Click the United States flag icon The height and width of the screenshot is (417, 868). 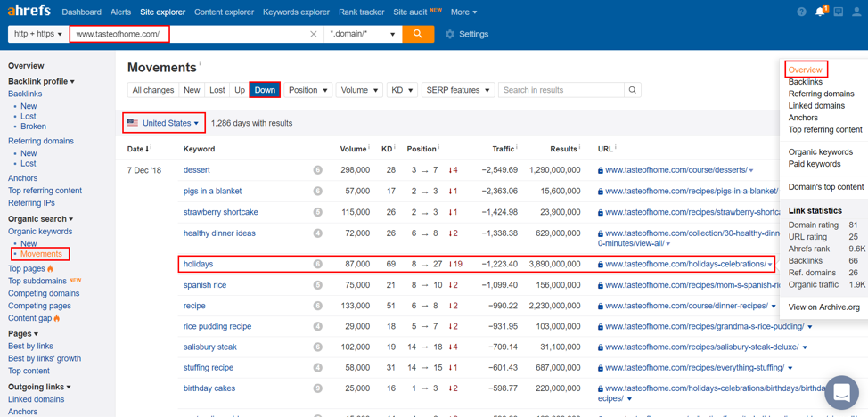pos(133,123)
